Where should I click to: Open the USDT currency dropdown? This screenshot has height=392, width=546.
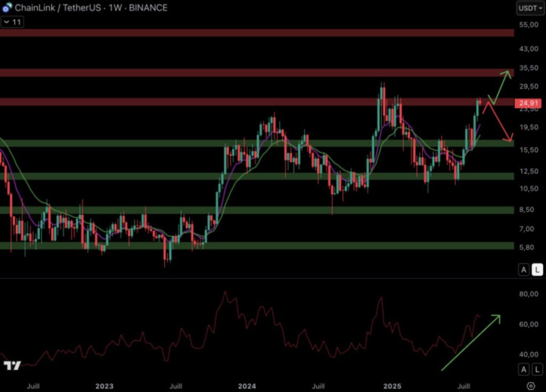(x=530, y=8)
